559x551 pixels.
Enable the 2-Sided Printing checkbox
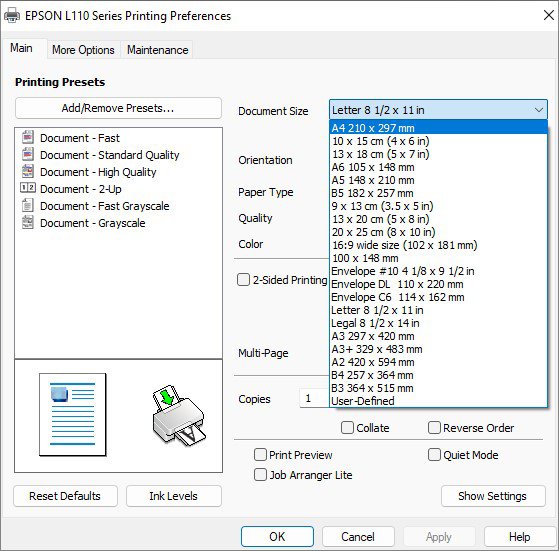click(x=243, y=280)
